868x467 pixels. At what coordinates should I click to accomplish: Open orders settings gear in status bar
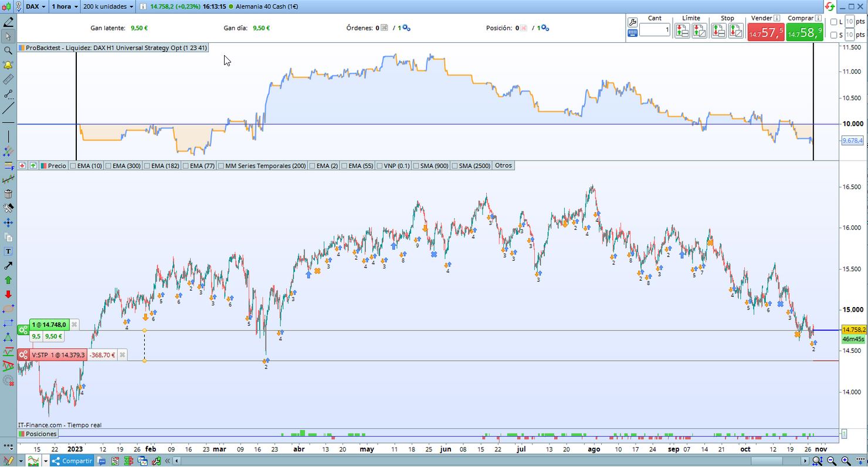[x=406, y=28]
